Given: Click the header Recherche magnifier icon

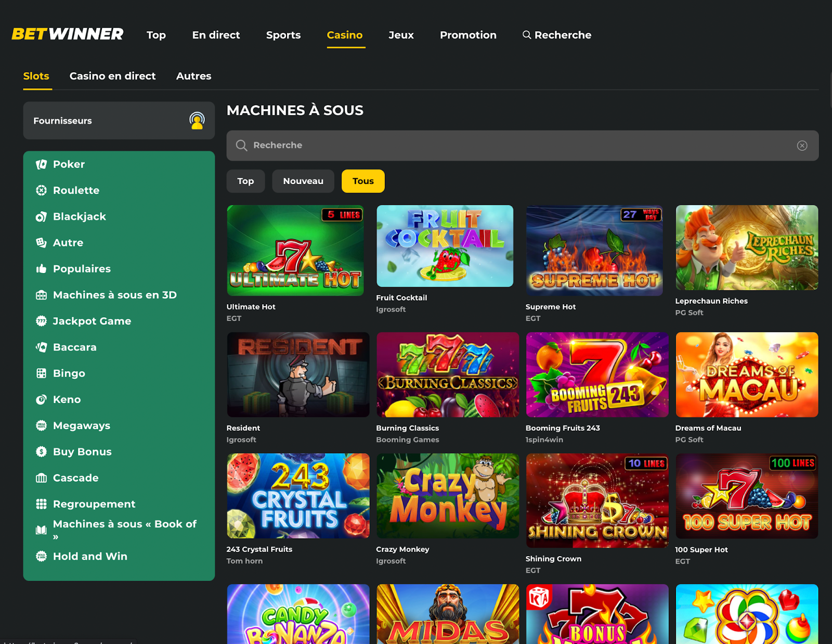Looking at the screenshot, I should [x=527, y=35].
